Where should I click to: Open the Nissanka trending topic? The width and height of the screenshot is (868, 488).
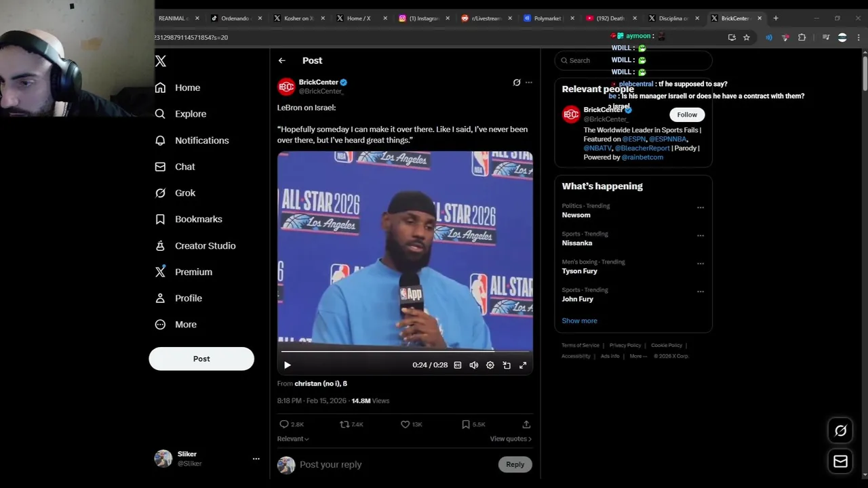[577, 243]
